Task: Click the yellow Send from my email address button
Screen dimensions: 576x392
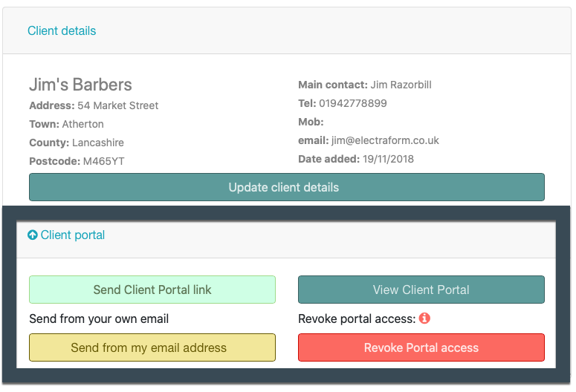Action: click(152, 347)
